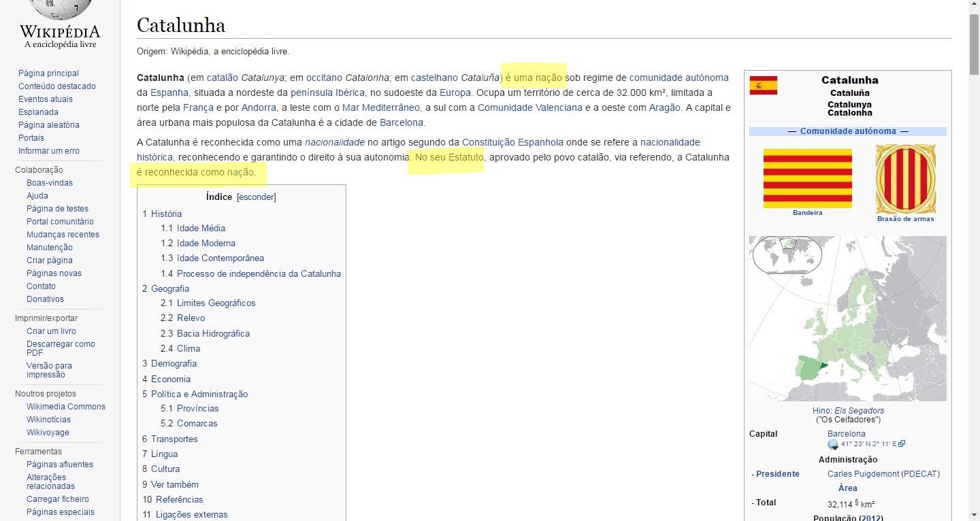Jump to Língua section

click(164, 454)
